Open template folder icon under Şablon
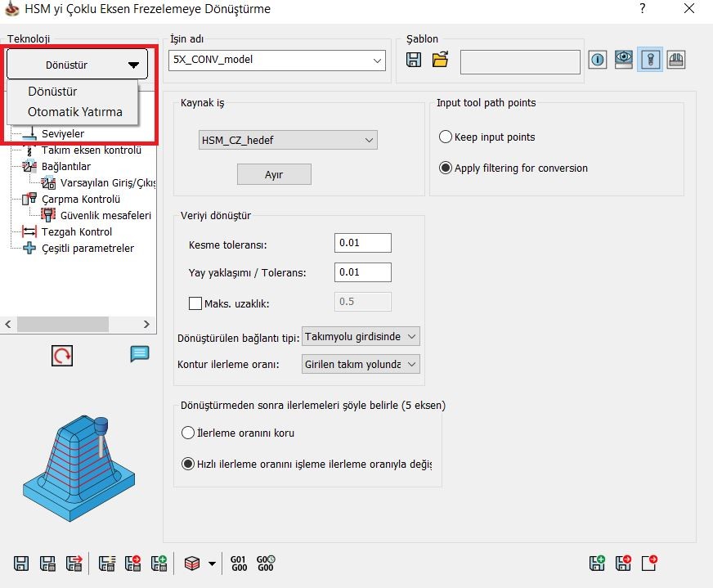This screenshot has width=713, height=588. (x=441, y=60)
